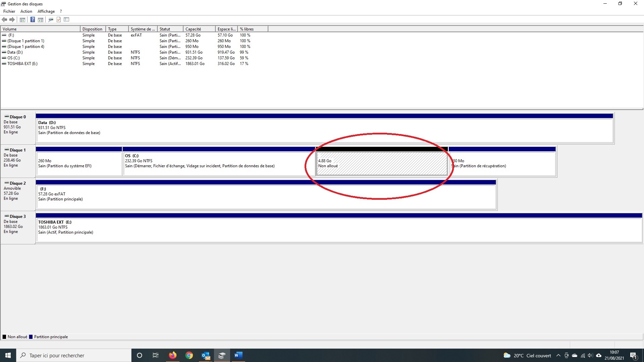Click the forward arrow toolbar icon
Screen dimensions: 644x362
[12, 20]
